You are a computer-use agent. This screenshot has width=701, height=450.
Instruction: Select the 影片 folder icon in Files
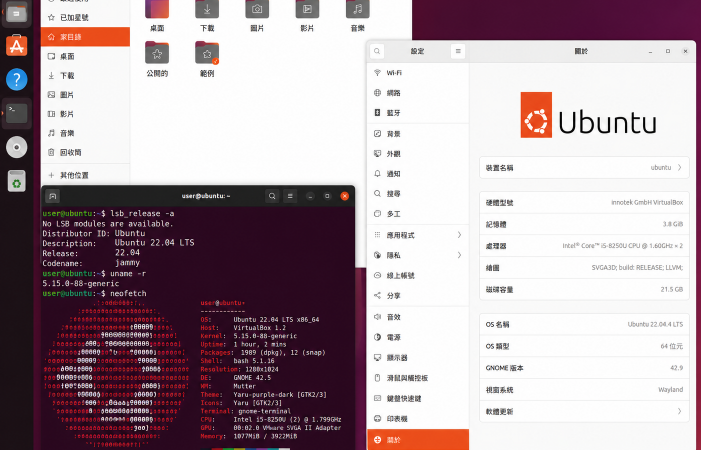pos(307,10)
